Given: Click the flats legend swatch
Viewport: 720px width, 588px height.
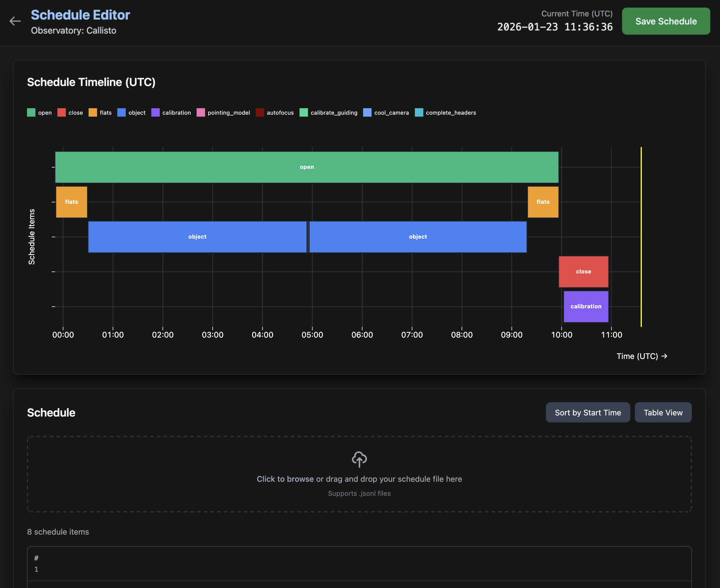Looking at the screenshot, I should pyautogui.click(x=92, y=112).
